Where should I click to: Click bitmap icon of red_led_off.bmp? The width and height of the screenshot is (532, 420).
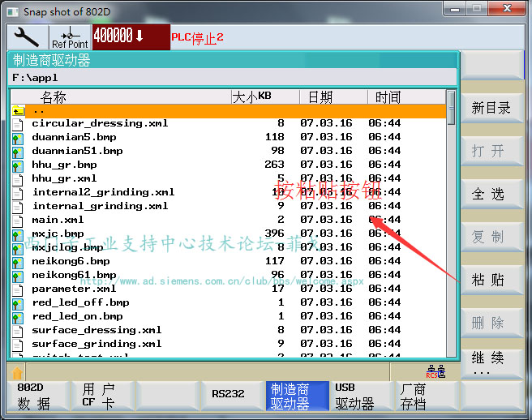point(18,304)
